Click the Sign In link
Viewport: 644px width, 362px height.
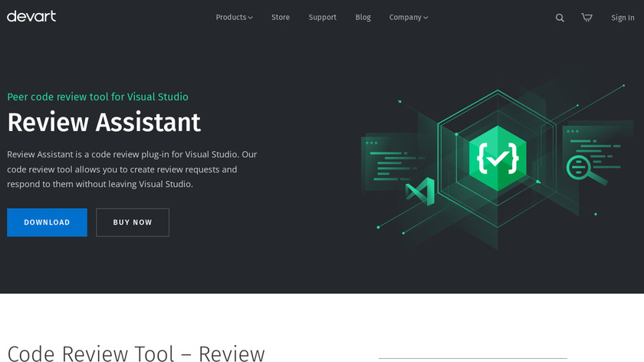pos(623,18)
